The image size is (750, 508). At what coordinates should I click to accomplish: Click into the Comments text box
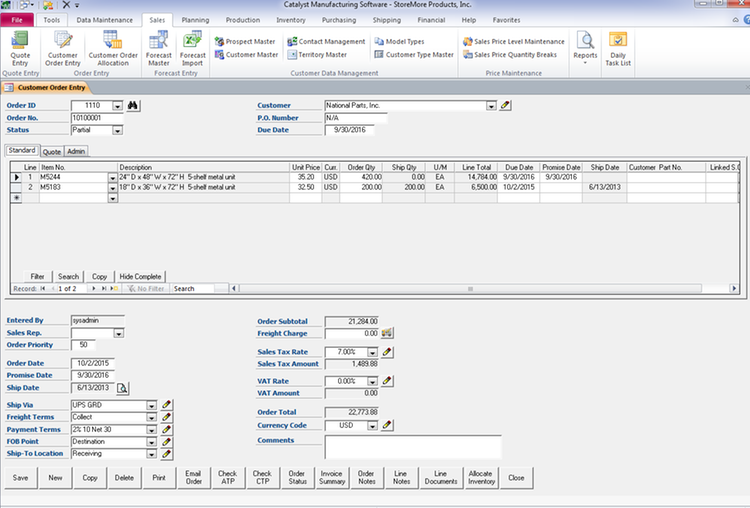coord(413,447)
